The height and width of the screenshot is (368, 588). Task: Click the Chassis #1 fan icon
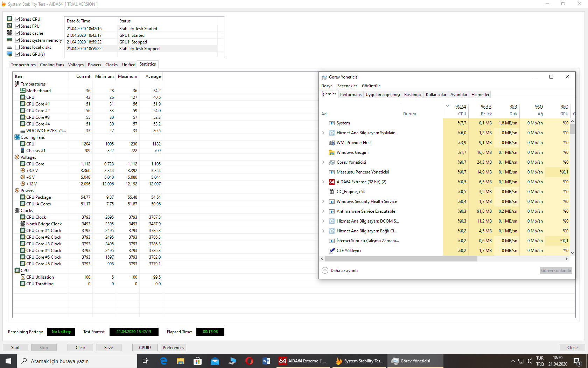point(23,151)
